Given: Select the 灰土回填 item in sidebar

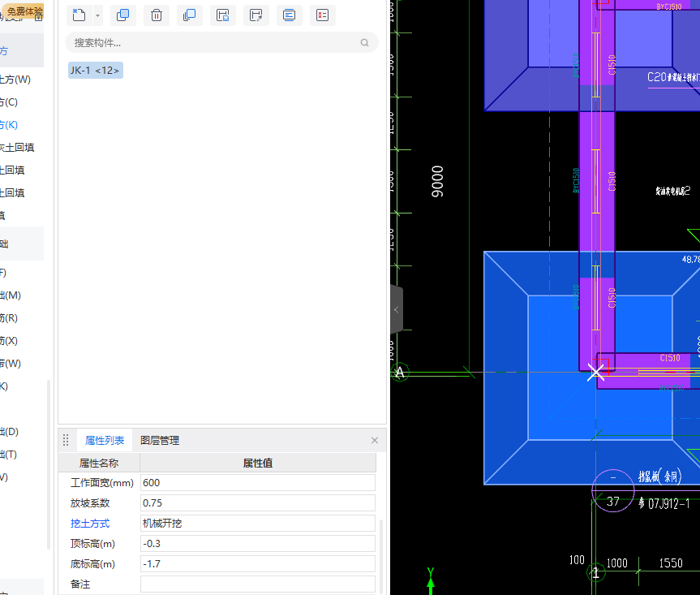Looking at the screenshot, I should [x=17, y=148].
